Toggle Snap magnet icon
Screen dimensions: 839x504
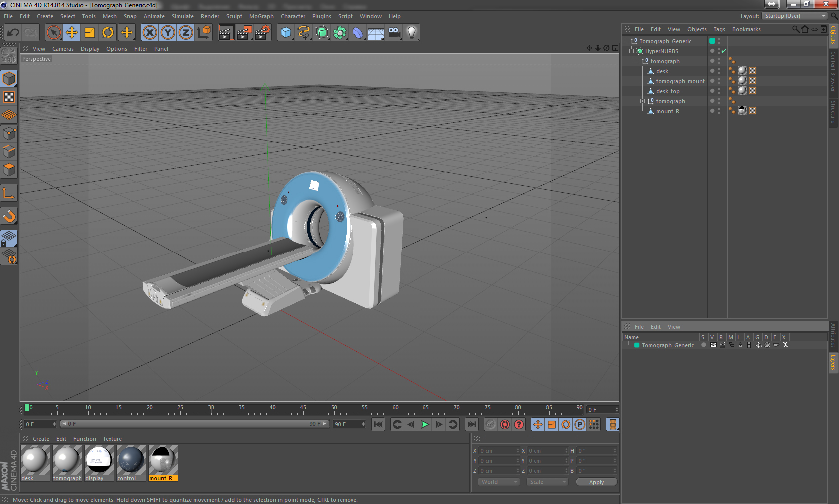[9, 216]
